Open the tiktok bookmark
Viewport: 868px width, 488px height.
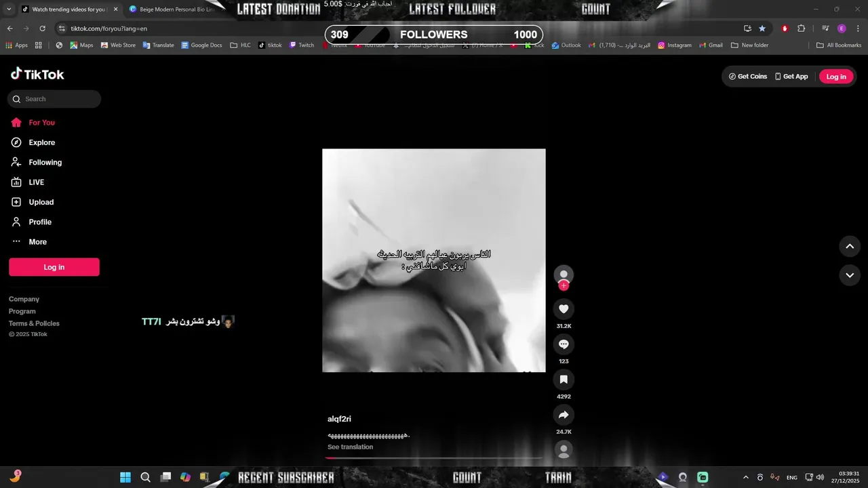[270, 45]
